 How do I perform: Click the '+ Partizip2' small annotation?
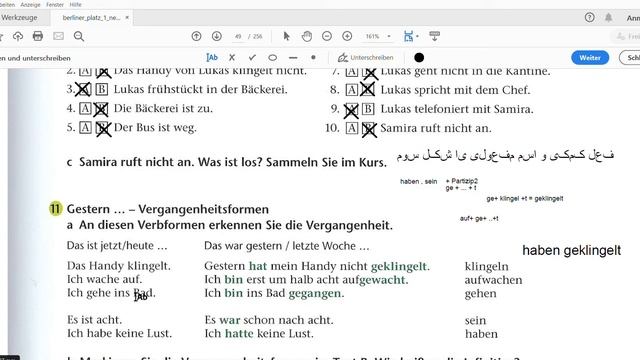(x=462, y=181)
